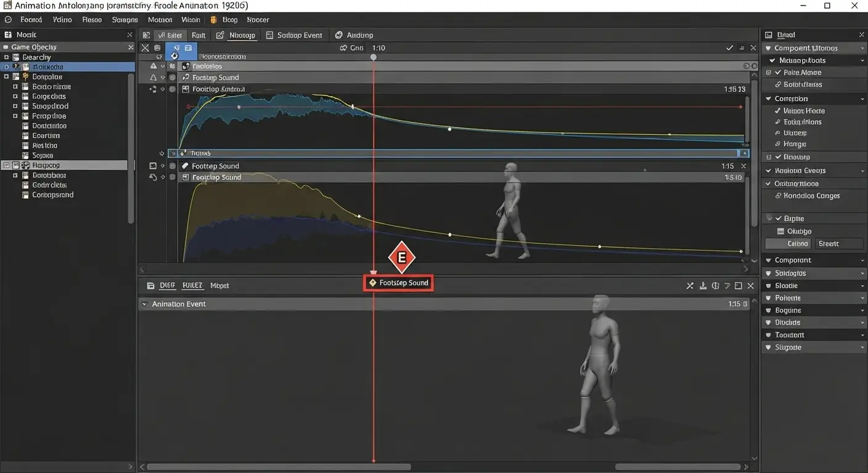Screen dimensions: 868x473
Task: Collapse the Animation Event disclosure triangle
Action: [x=144, y=304]
